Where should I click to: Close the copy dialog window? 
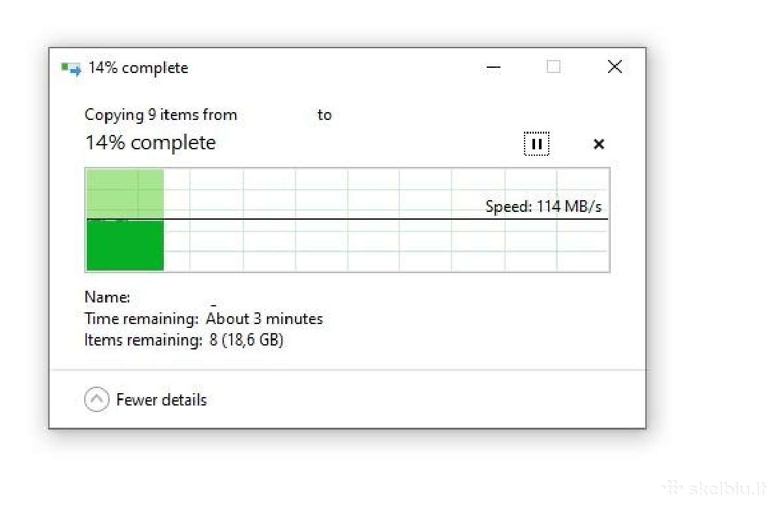pos(614,66)
